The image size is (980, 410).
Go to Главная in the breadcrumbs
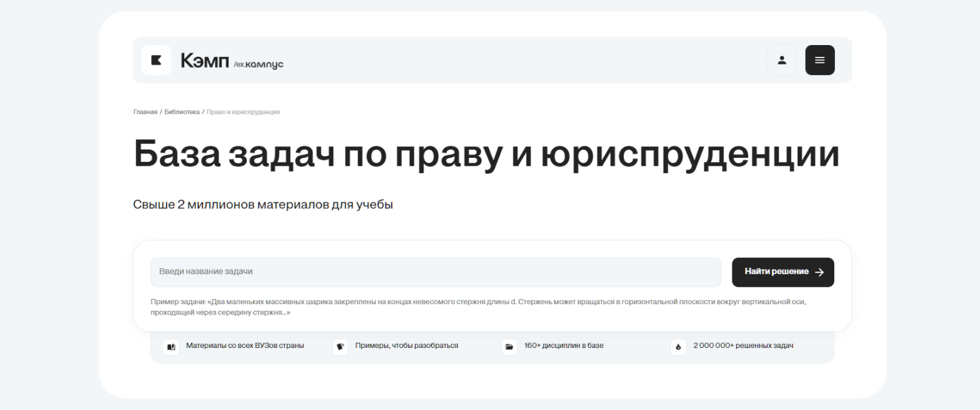tap(145, 112)
